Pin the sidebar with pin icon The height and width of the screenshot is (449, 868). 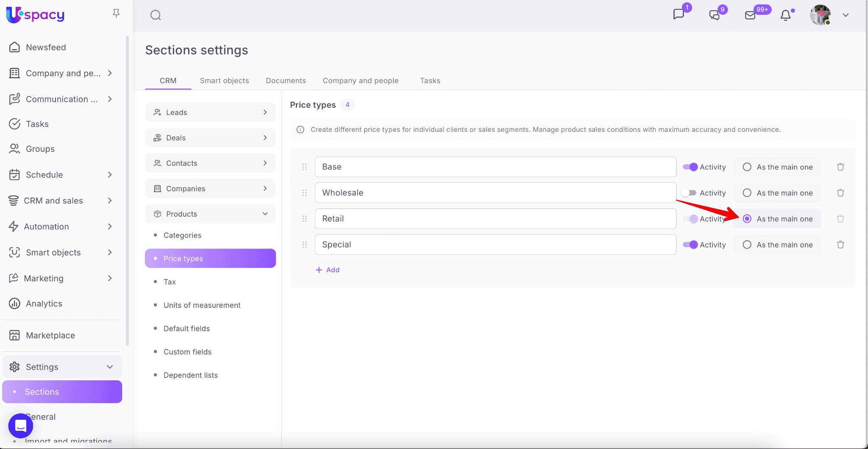point(116,14)
